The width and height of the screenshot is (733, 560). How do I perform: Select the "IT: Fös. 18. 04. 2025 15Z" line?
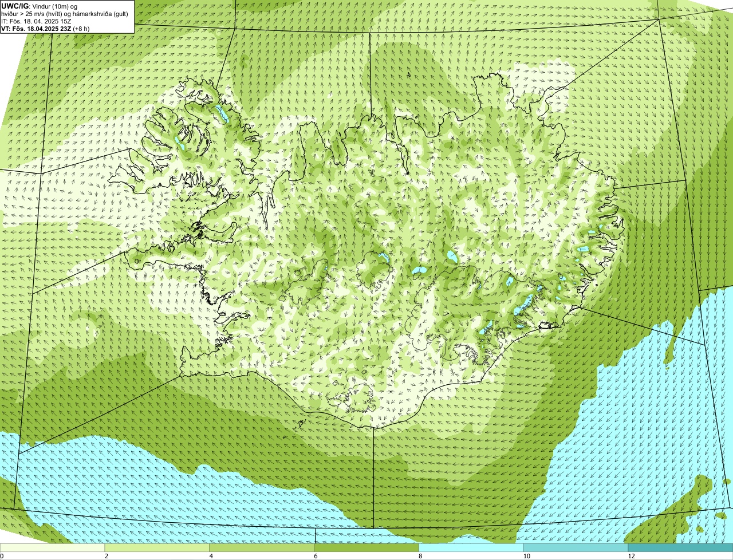tap(37, 21)
